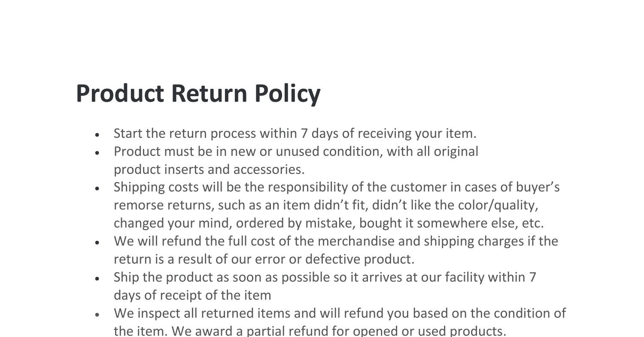Viewport: 644px width, 337px height.
Task: Click the line starting "Start the return process"
Action: pyautogui.click(x=295, y=134)
